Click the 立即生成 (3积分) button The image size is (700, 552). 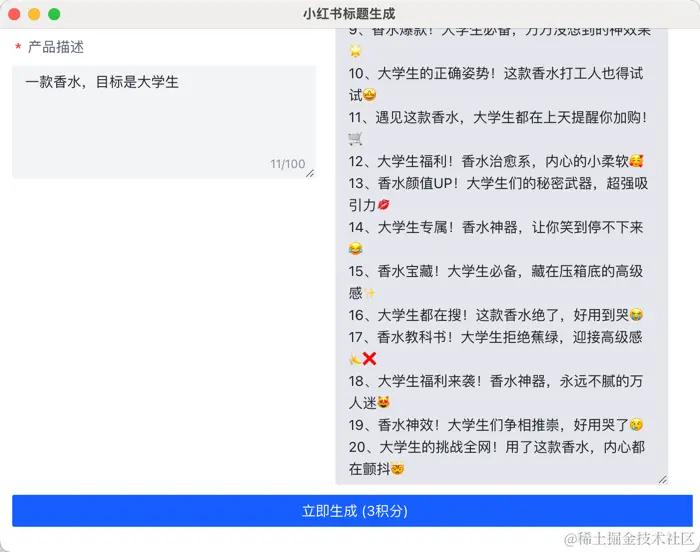pyautogui.click(x=352, y=510)
